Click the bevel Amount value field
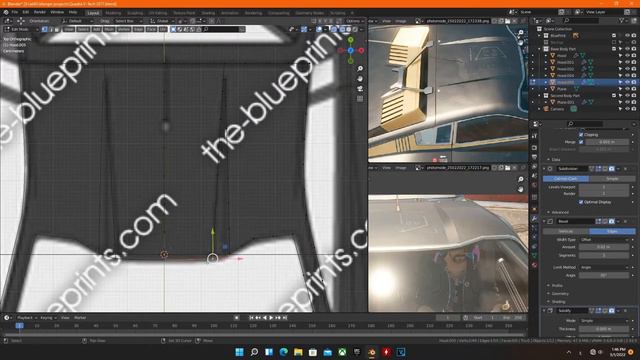Screen dimensions: 640x360 coord(604,247)
